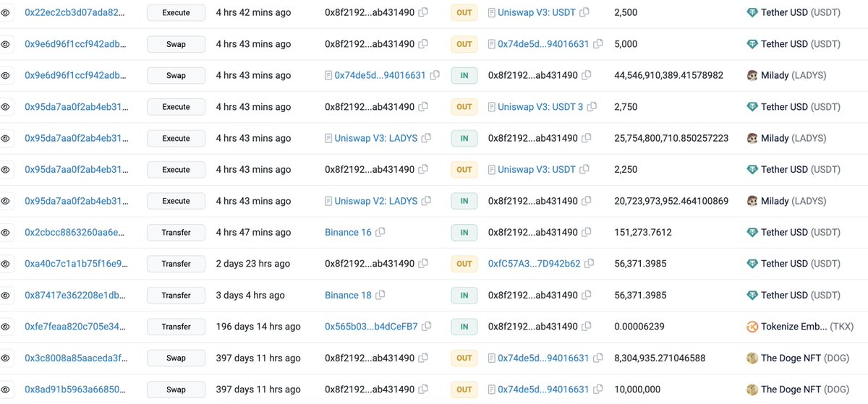
Task: Click the eye icon on the 0x2cbcc8863260aa6e row
Action: point(5,232)
